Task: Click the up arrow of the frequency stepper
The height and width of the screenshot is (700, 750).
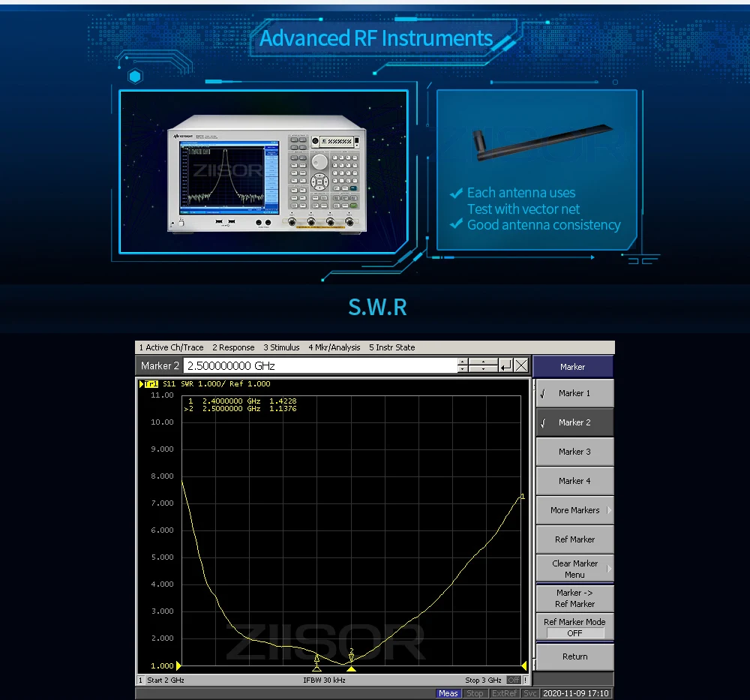Action: [463, 362]
